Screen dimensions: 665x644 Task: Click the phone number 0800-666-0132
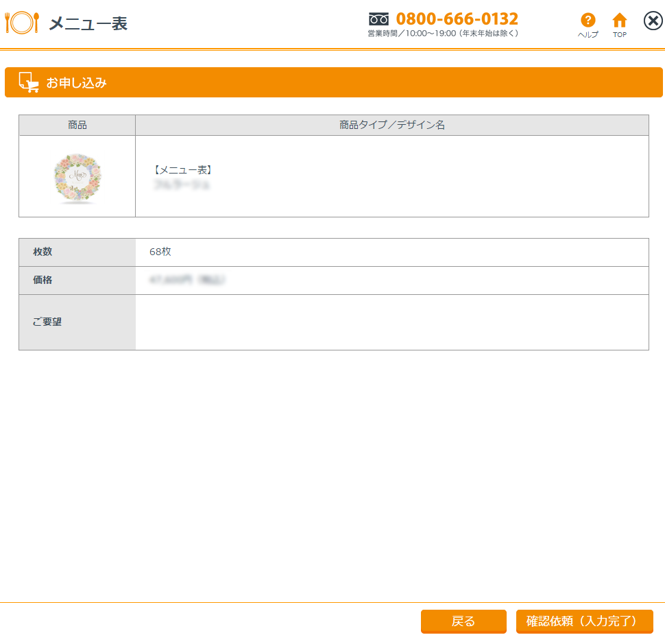click(457, 19)
